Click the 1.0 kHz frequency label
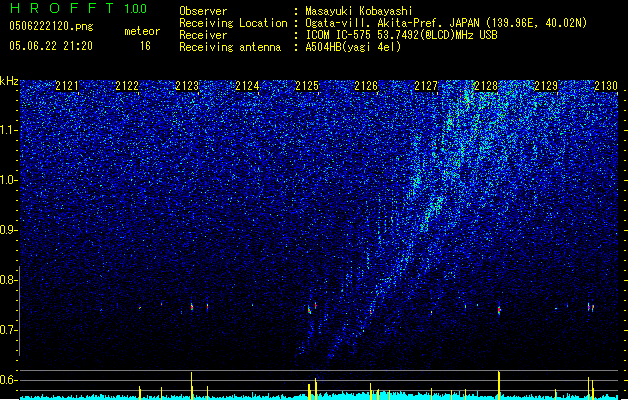The height and width of the screenshot is (400, 629). [8, 180]
